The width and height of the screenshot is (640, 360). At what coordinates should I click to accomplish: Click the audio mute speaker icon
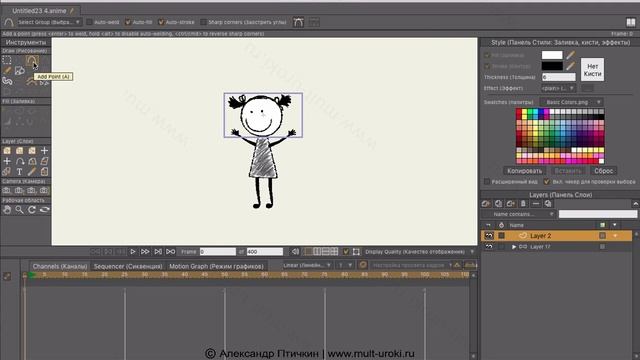tap(295, 252)
